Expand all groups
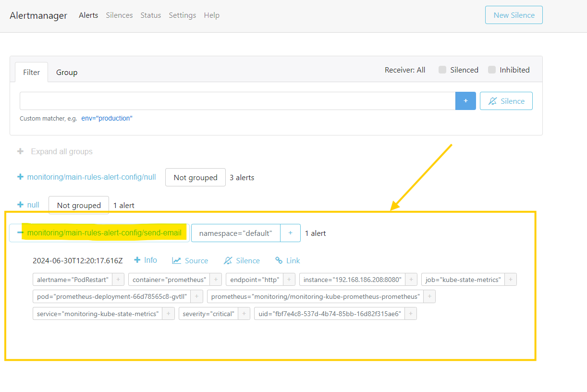Image resolution: width=587 pixels, height=392 pixels. click(55, 151)
